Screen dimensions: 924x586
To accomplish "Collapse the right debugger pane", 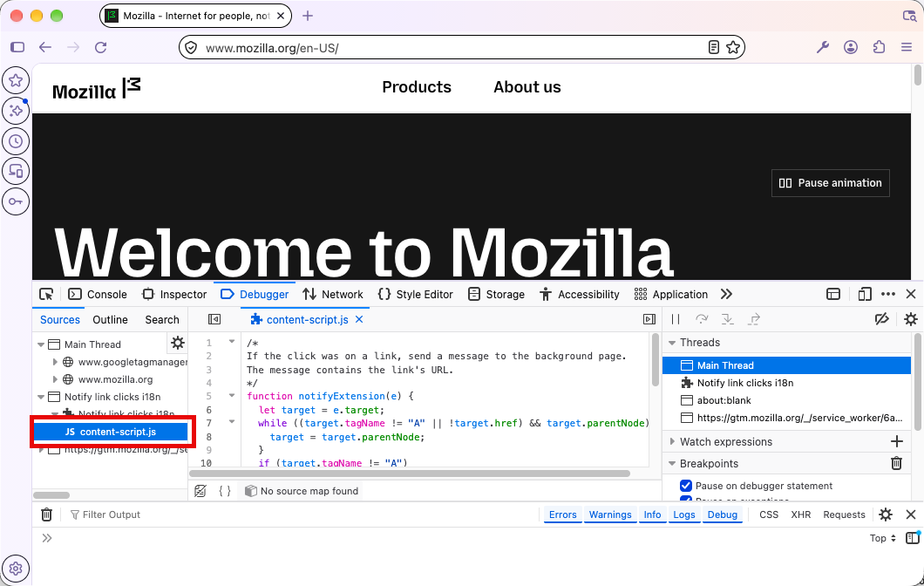I will pyautogui.click(x=649, y=319).
